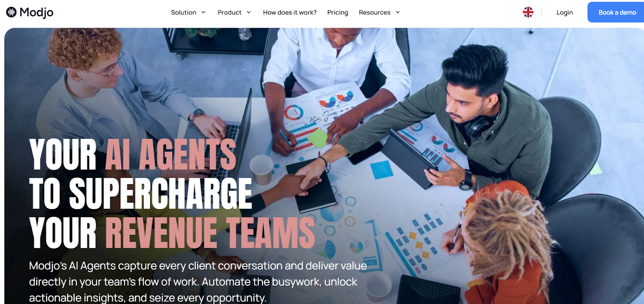Click the paragraph starting 'Modjo's AI Agents capture'
The image size is (644, 304).
tap(198, 281)
